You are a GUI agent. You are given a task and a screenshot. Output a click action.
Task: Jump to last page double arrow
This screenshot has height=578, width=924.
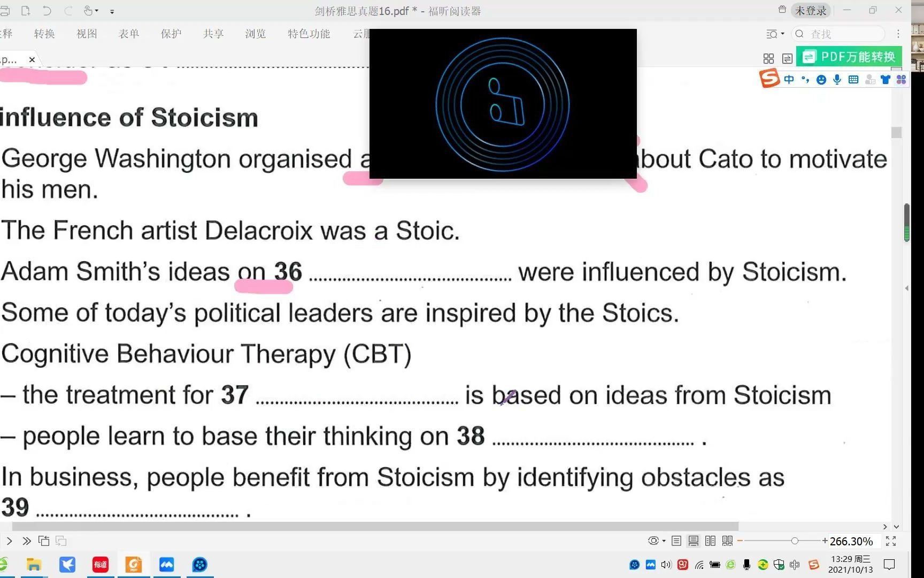pos(26,541)
